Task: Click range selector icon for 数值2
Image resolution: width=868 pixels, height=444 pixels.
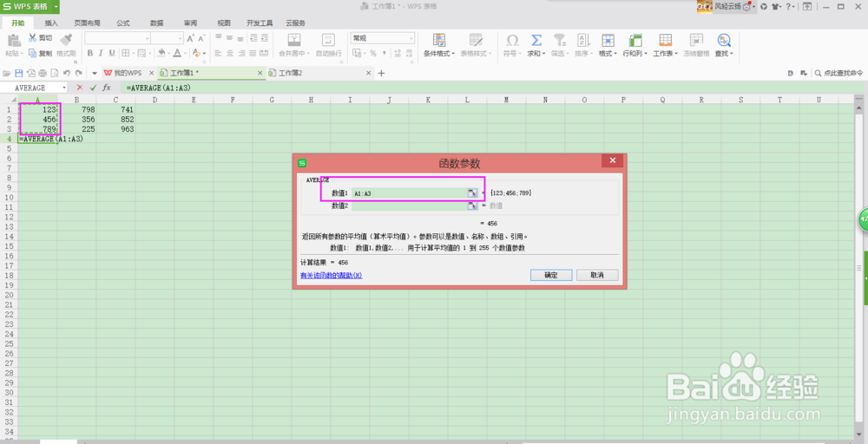Action: coord(472,206)
